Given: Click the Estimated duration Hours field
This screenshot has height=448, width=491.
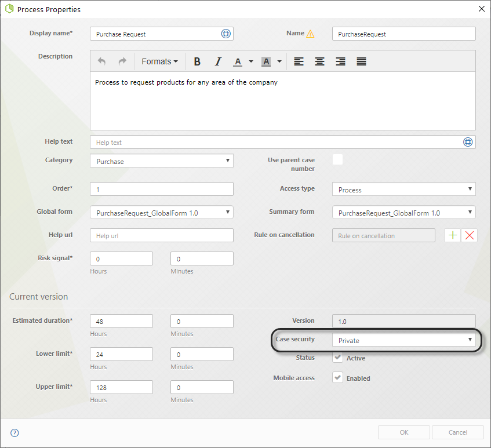Looking at the screenshot, I should pyautogui.click(x=122, y=321).
